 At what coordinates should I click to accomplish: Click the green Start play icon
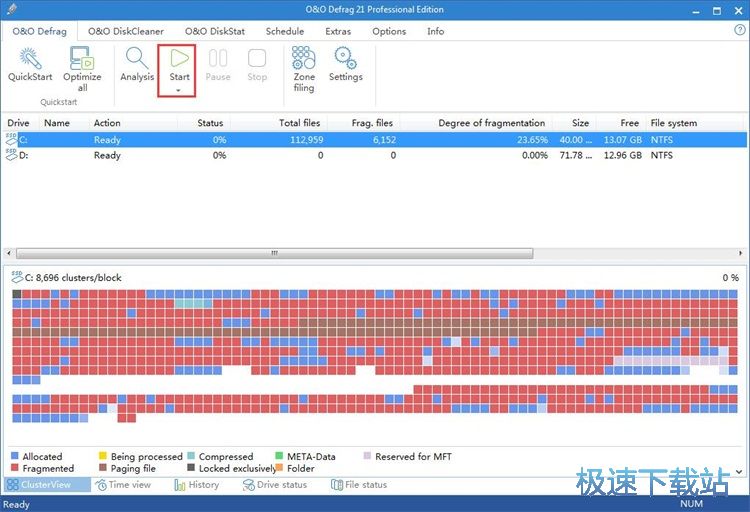coord(179,58)
